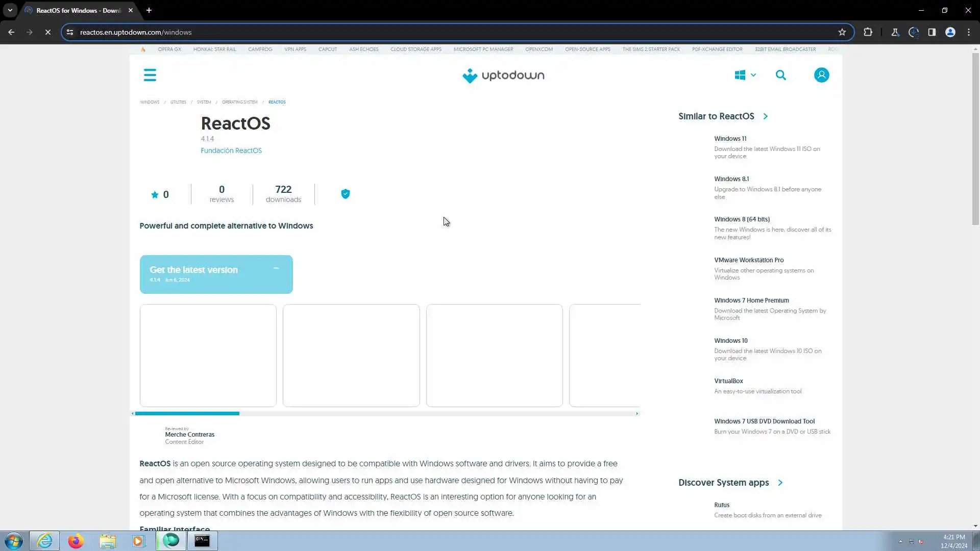The height and width of the screenshot is (551, 980).
Task: Expand the Windows platform selector dropdown
Action: pos(745,76)
